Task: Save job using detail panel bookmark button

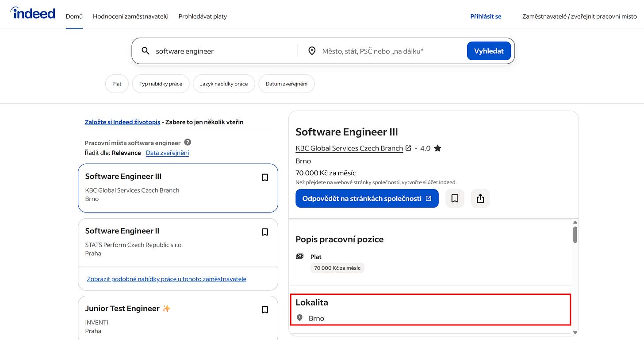Action: (455, 199)
